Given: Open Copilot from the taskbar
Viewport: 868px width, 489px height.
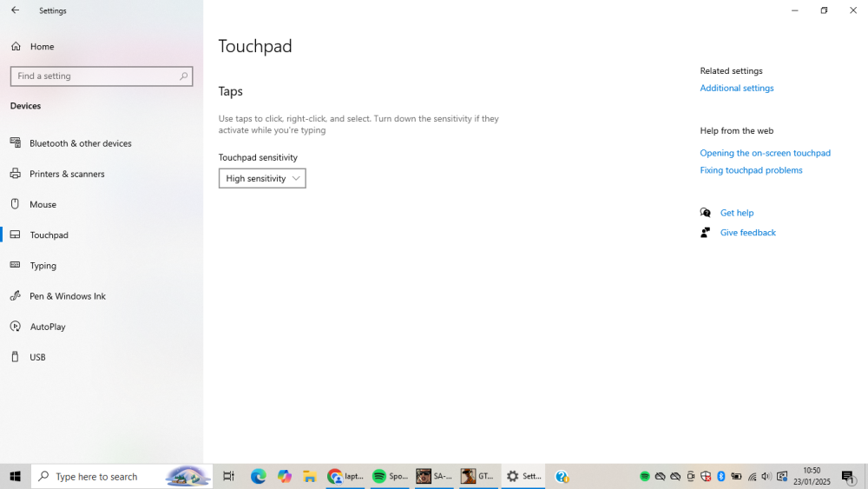Looking at the screenshot, I should coord(285,476).
